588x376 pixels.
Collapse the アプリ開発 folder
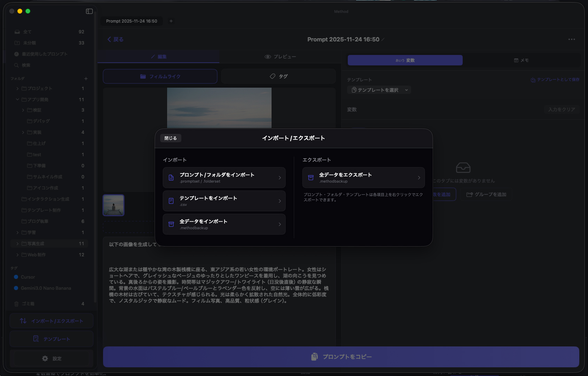[17, 99]
